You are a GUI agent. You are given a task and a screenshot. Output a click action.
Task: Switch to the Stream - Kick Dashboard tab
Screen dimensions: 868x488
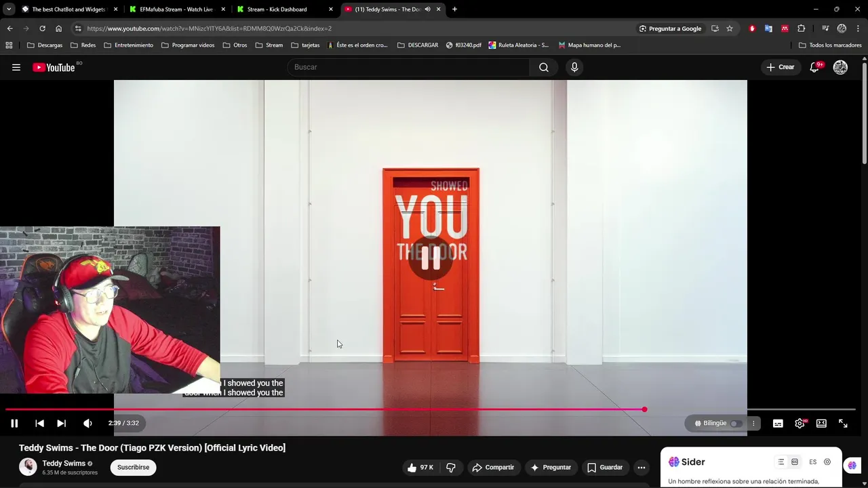point(283,9)
